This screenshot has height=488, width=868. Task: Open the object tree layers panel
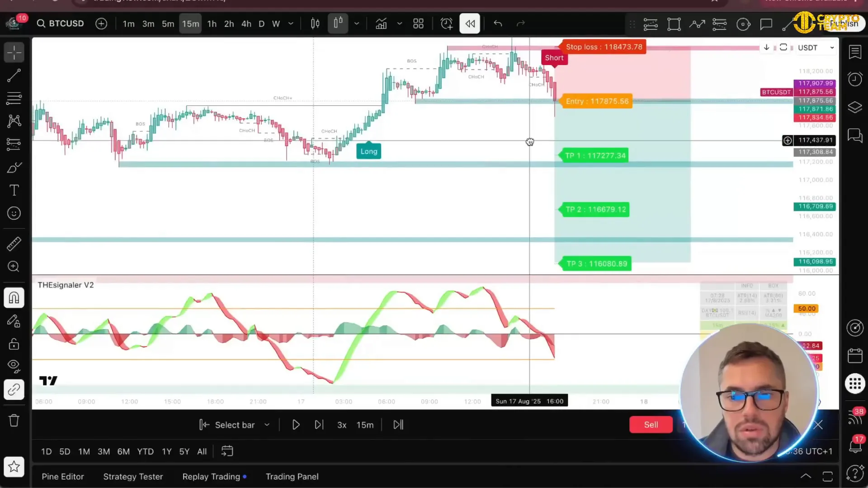pos(855,108)
